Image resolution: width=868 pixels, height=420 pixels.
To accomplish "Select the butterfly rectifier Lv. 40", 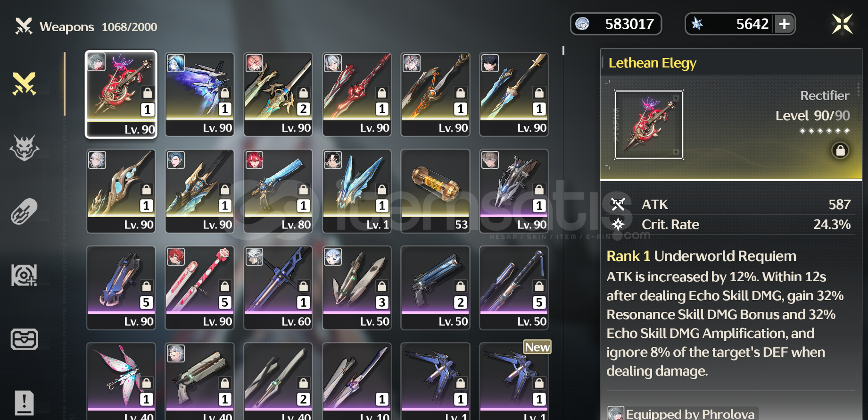I will click(x=121, y=382).
